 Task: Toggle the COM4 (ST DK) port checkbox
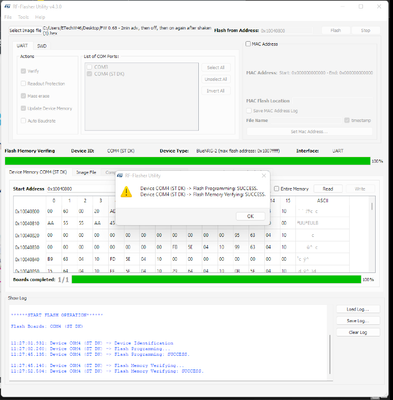click(89, 74)
